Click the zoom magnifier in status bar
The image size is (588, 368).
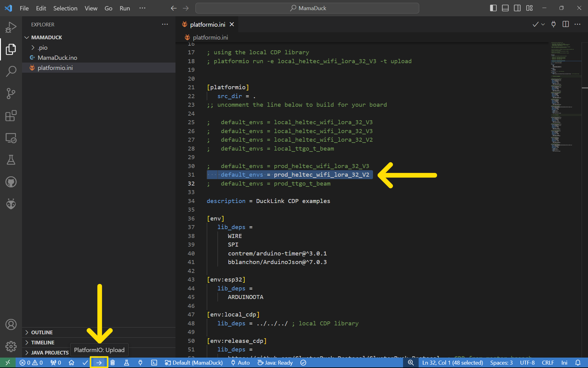point(411,363)
